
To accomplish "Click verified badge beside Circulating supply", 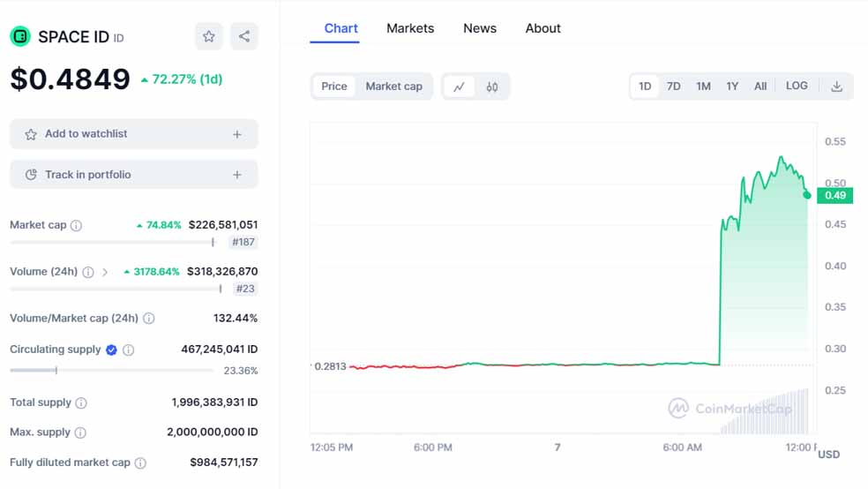I will click(111, 350).
